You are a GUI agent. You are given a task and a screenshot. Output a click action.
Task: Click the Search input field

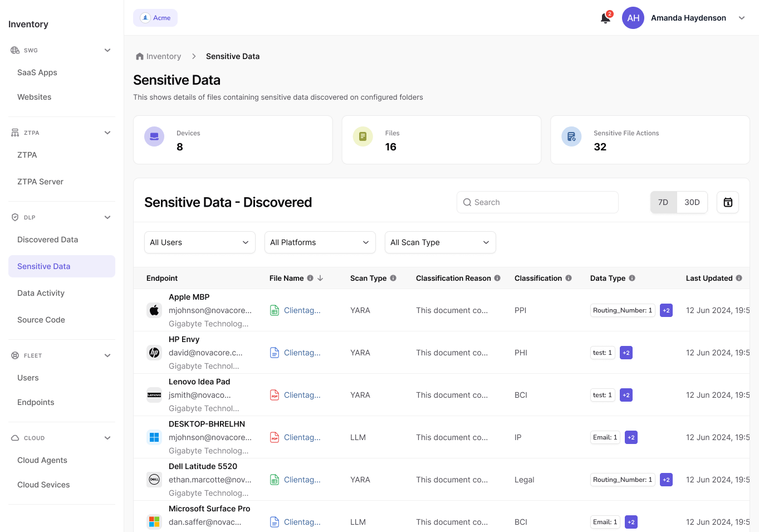click(x=537, y=202)
